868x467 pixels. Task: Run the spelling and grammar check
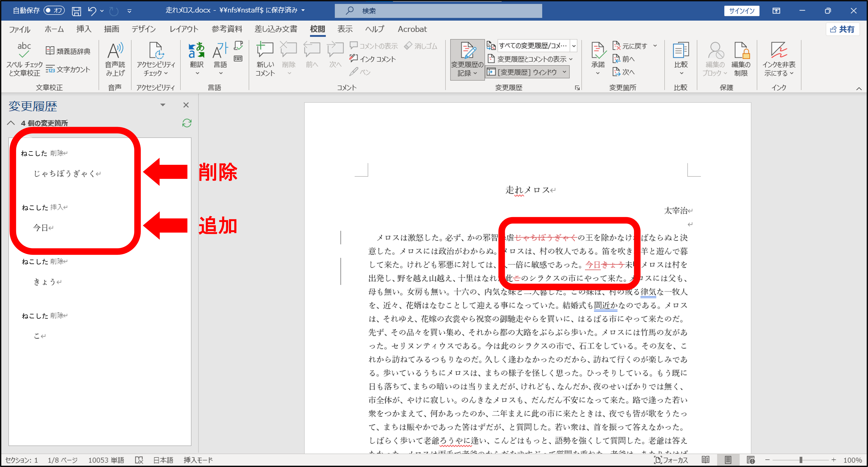pos(24,59)
